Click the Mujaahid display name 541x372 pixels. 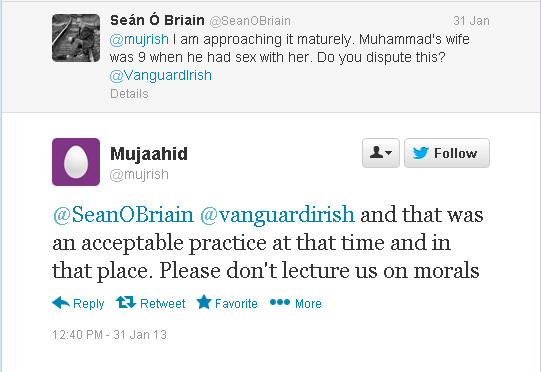149,154
